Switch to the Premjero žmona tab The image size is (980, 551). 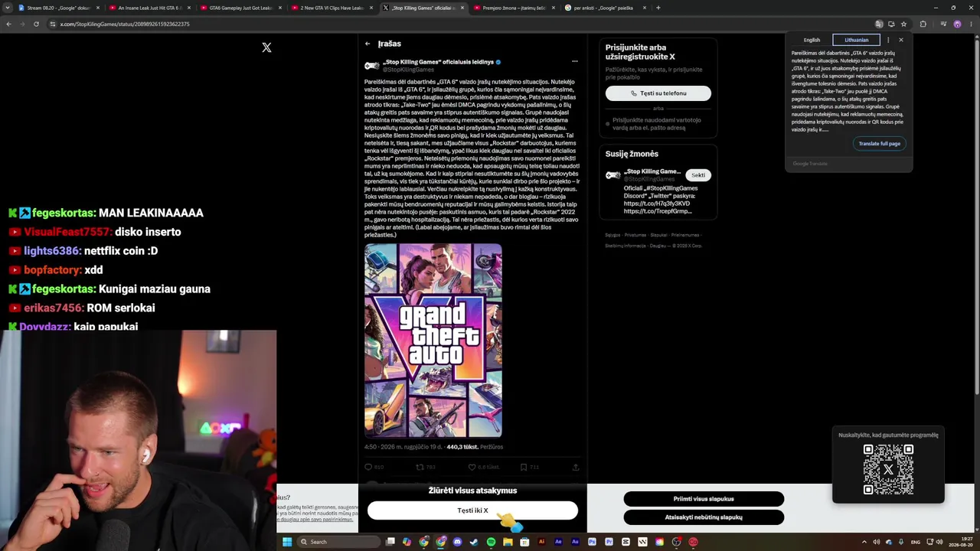[514, 8]
